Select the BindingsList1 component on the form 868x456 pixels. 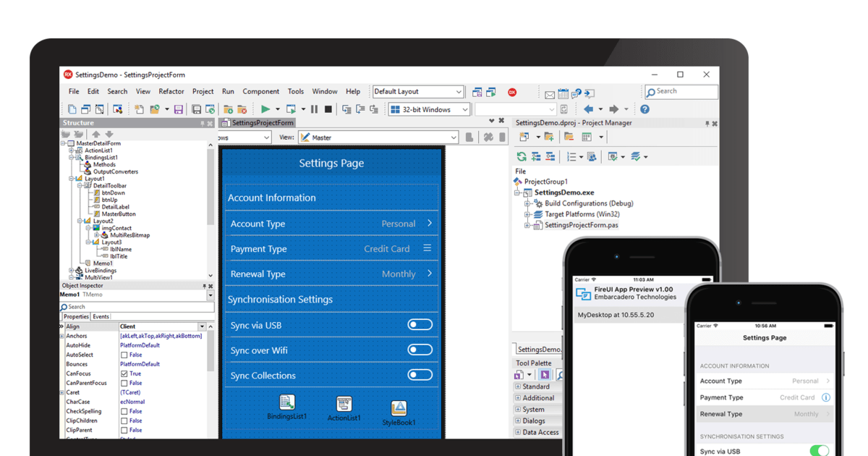coord(286,403)
